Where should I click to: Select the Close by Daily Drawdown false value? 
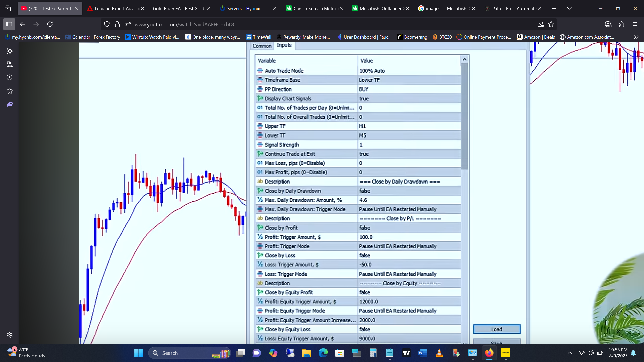(x=409, y=191)
